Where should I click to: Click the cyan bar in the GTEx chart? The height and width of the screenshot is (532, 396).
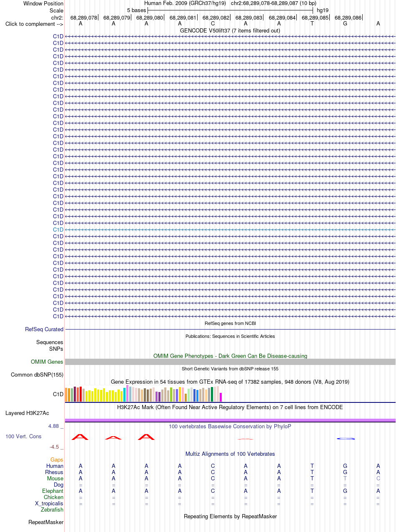click(x=125, y=395)
